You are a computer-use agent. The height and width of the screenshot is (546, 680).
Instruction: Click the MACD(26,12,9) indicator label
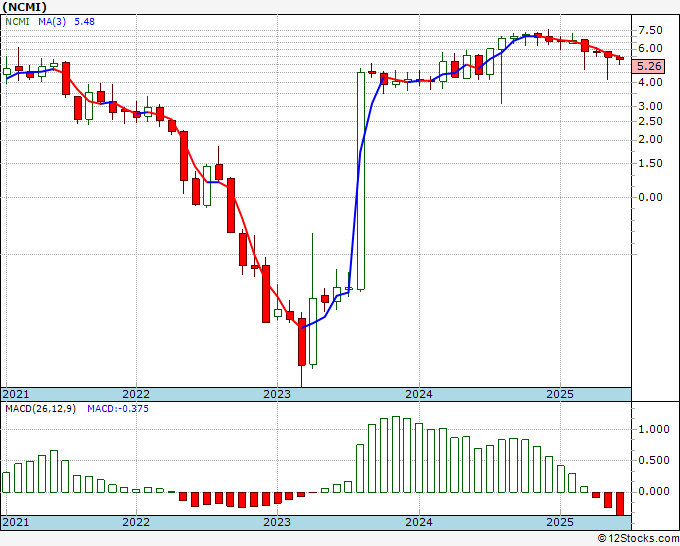click(40, 409)
